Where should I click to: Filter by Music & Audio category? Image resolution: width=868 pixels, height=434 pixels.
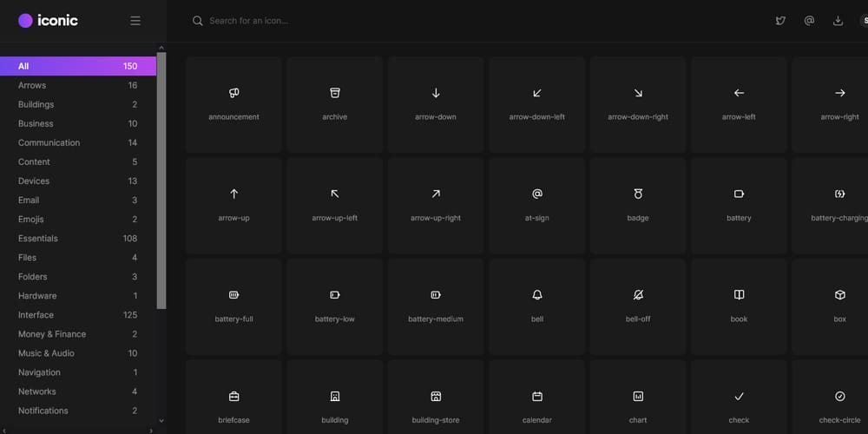pyautogui.click(x=78, y=353)
